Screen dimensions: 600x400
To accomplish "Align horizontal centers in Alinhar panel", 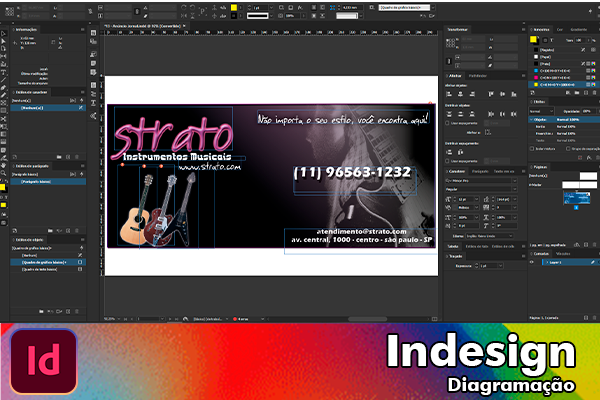I will click(460, 94).
